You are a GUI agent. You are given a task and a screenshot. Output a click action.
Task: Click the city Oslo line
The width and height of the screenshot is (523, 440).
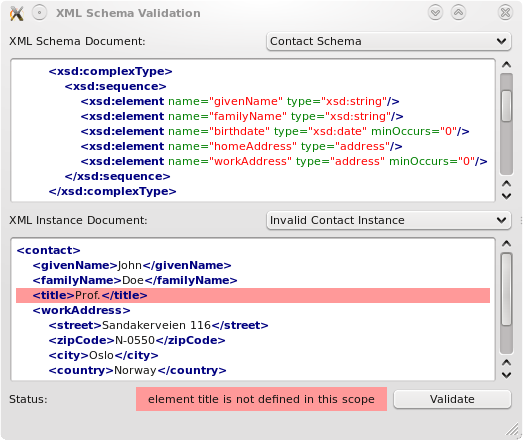click(103, 356)
